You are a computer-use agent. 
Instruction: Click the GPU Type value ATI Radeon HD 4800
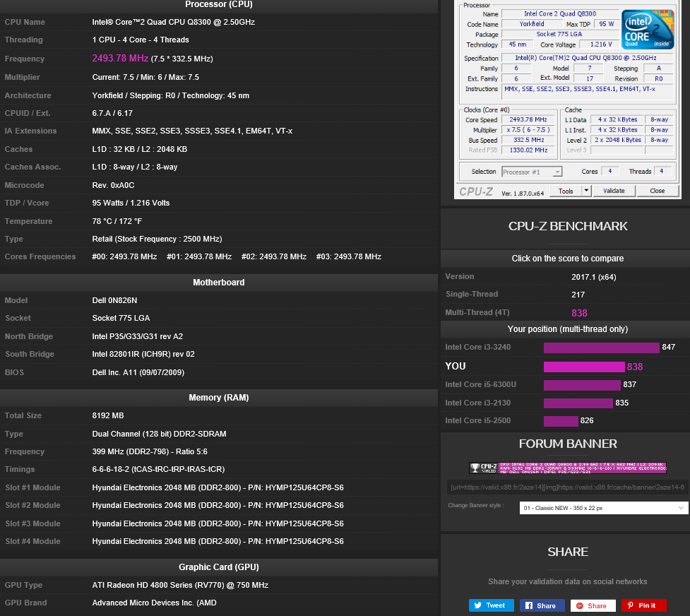click(x=180, y=585)
